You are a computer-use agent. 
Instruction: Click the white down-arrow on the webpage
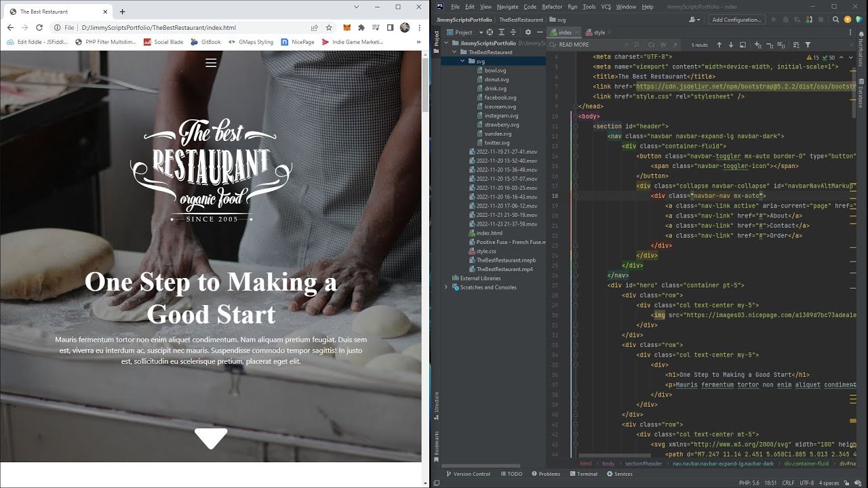(211, 439)
